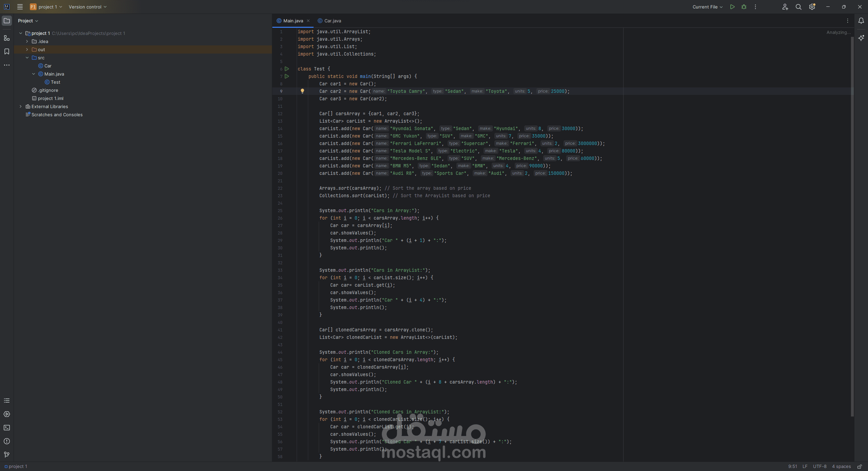The image size is (868, 471).
Task: Open the project 1 dropdown
Action: pyautogui.click(x=46, y=7)
